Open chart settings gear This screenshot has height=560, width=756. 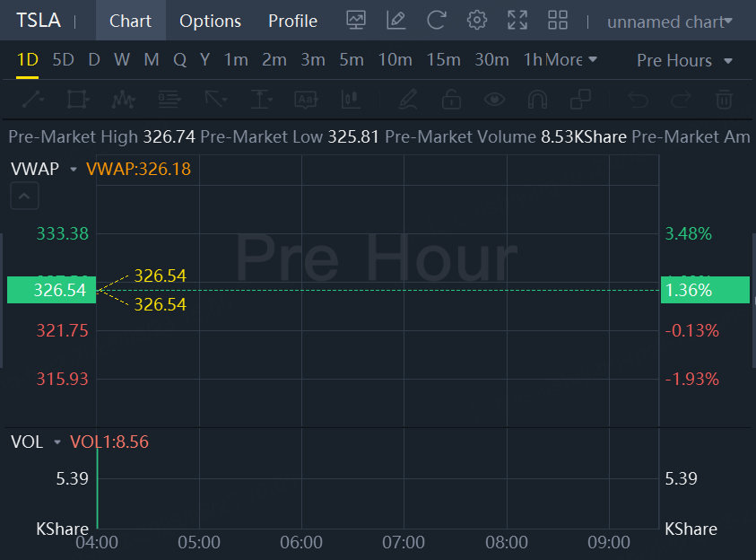477,21
